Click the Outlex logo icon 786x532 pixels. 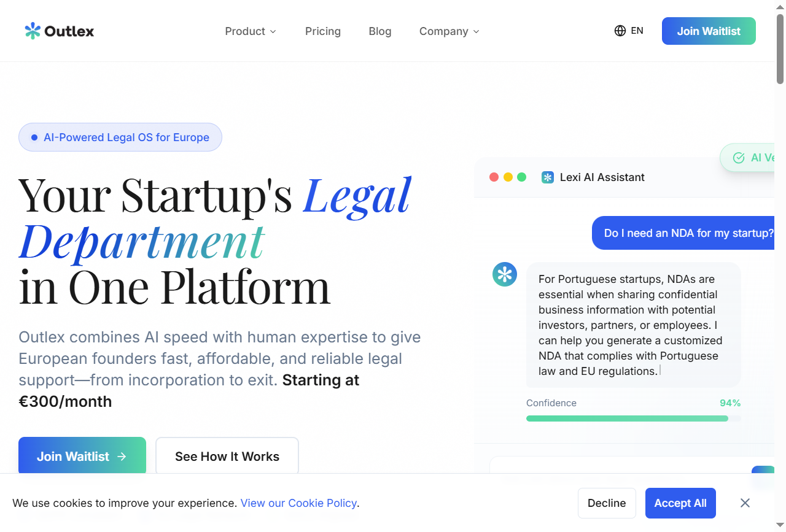[33, 31]
